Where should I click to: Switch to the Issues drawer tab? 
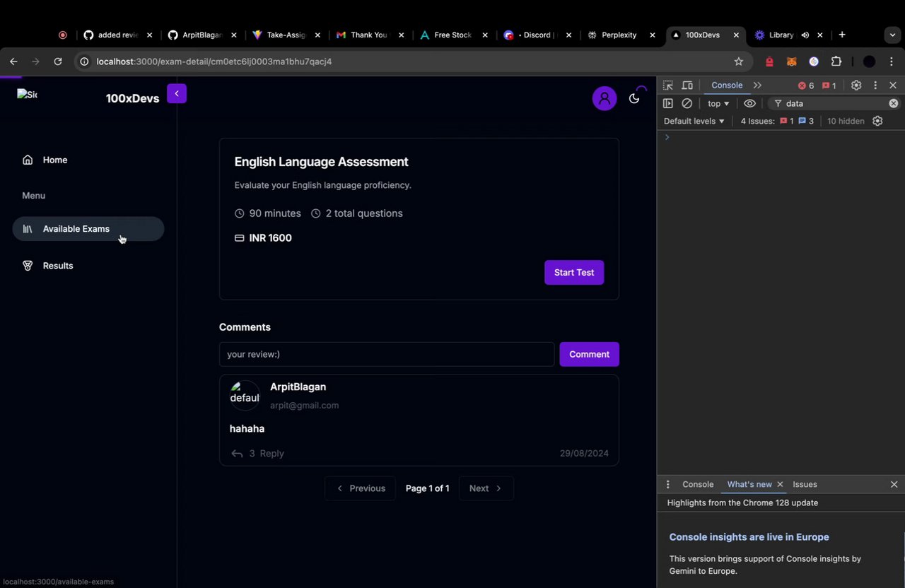(x=805, y=484)
